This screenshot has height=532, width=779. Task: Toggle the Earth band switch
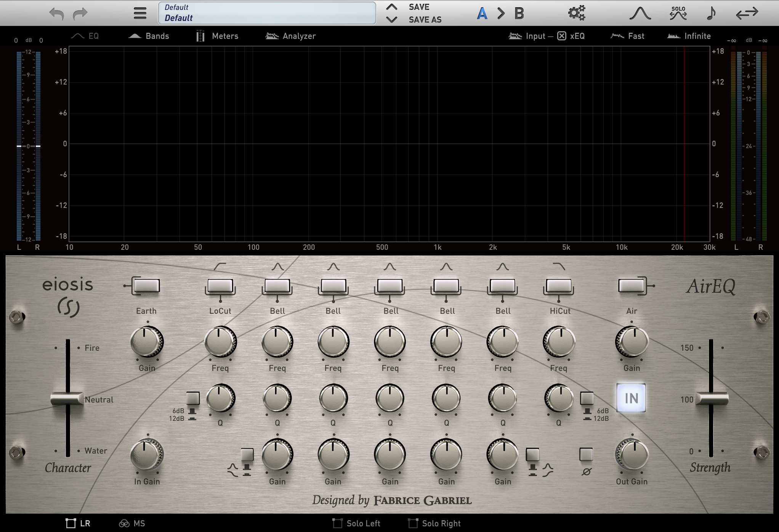pyautogui.click(x=147, y=286)
